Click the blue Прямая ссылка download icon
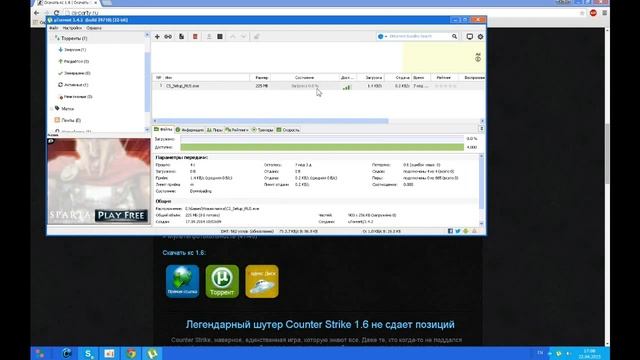This screenshot has height=360, width=640. pyautogui.click(x=182, y=281)
